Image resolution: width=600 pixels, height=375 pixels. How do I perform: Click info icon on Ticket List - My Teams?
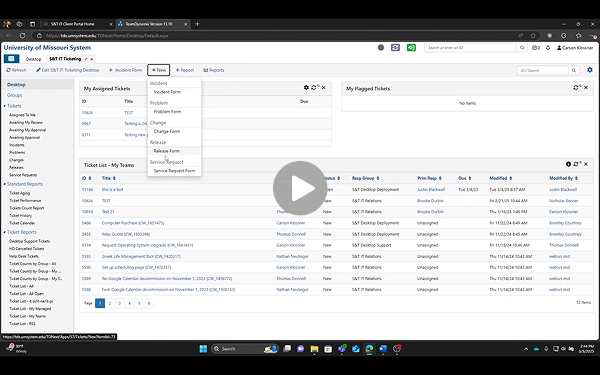[568, 164]
